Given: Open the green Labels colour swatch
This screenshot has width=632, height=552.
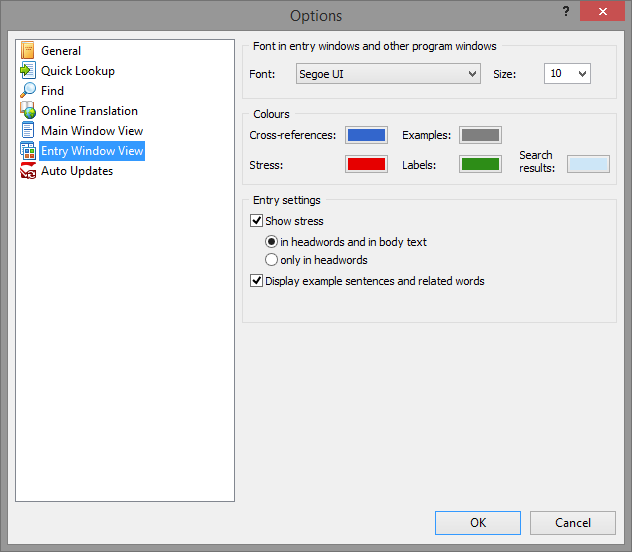Looking at the screenshot, I should pyautogui.click(x=480, y=164).
